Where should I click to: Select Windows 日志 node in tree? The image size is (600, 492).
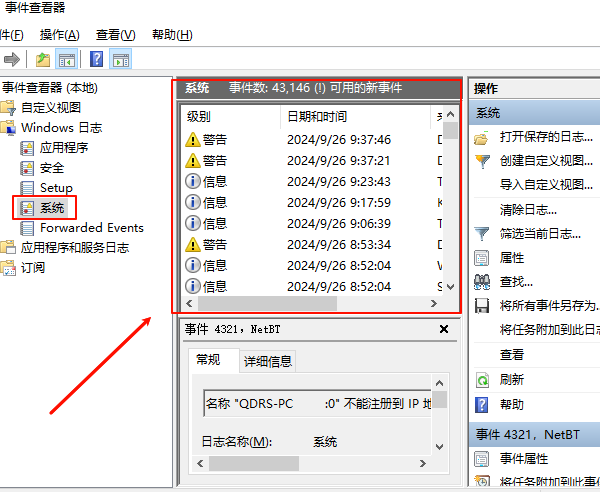tap(62, 127)
